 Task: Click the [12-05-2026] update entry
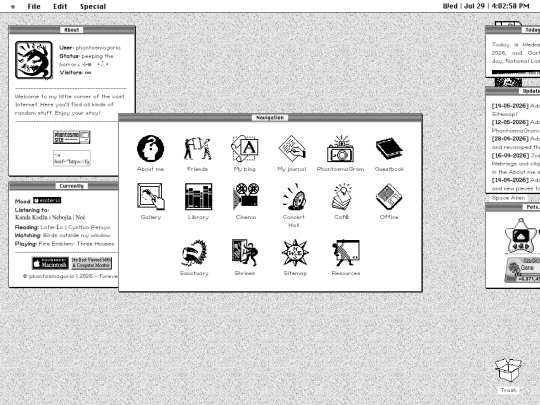(516, 126)
